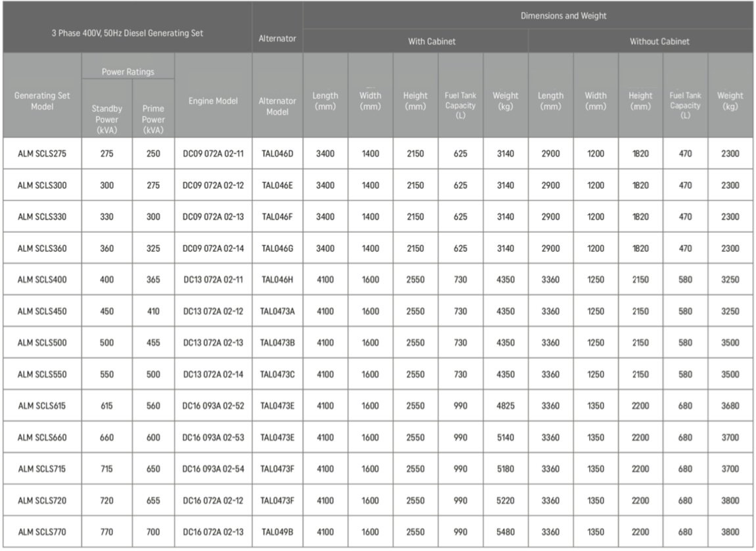
Task: Click the 4825 kg weight cell
Action: click(x=505, y=406)
